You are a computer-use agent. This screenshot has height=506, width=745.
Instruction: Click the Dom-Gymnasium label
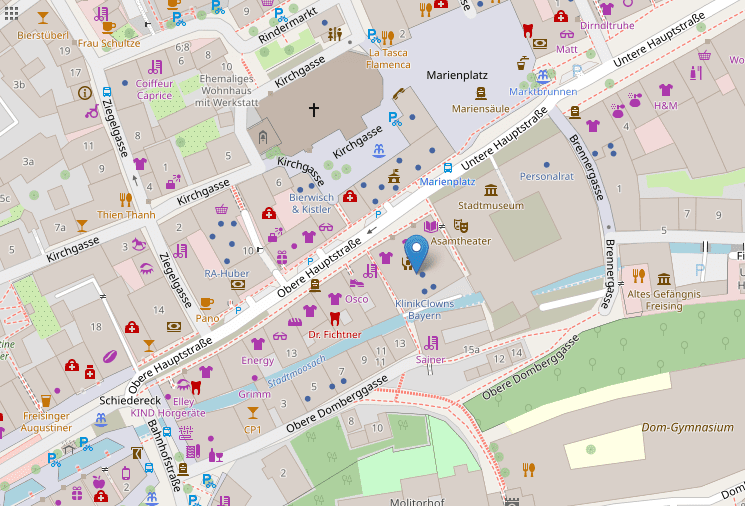coord(688,429)
